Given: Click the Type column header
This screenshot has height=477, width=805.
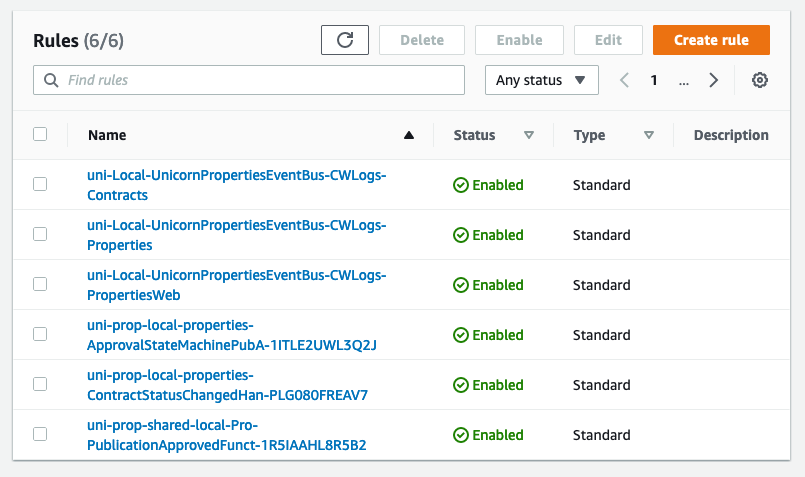Looking at the screenshot, I should click(x=589, y=135).
